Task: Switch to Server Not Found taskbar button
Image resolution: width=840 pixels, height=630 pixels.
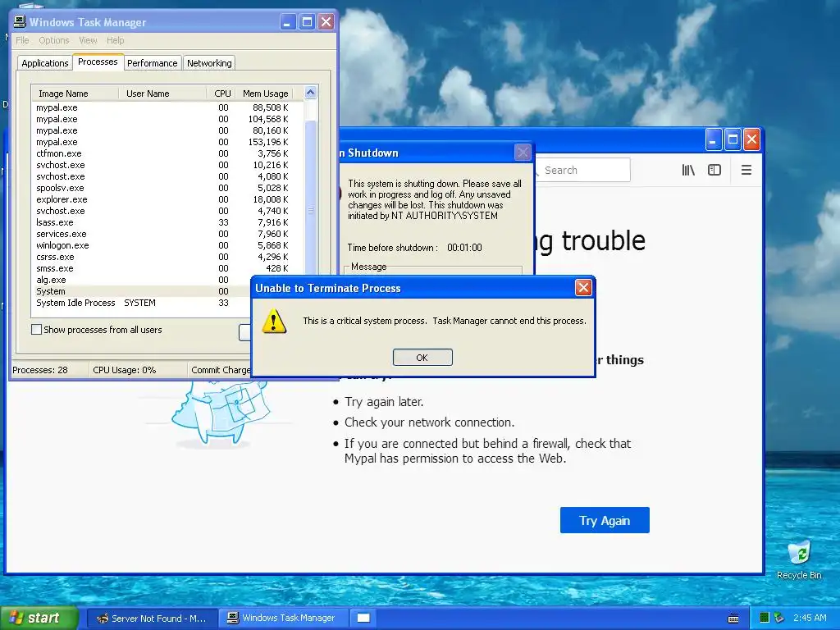Action: 152,619
